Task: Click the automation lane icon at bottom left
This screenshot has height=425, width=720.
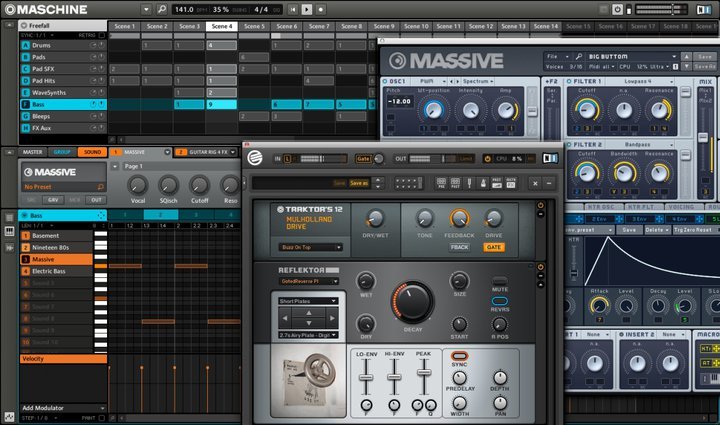Action: (9, 417)
